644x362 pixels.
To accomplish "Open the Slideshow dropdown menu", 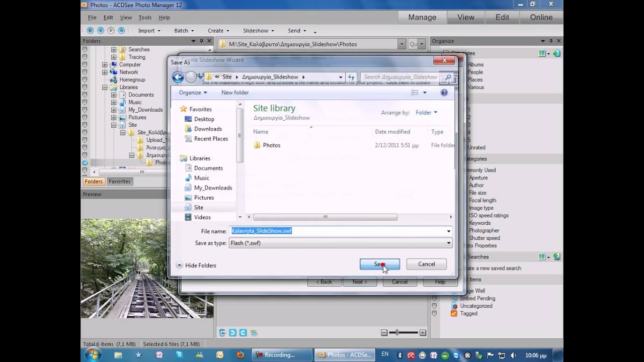I will 259,31.
